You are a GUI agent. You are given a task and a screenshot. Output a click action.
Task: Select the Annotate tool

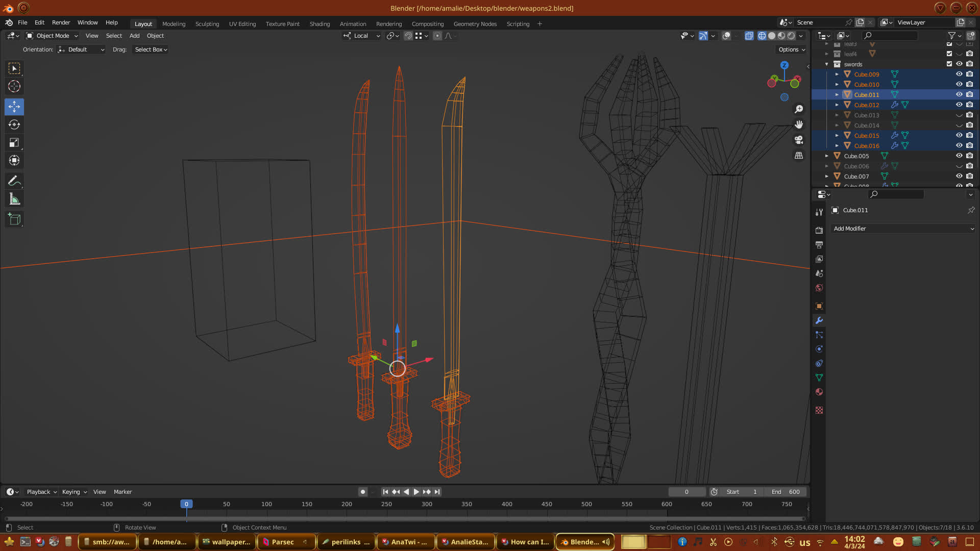click(x=14, y=181)
